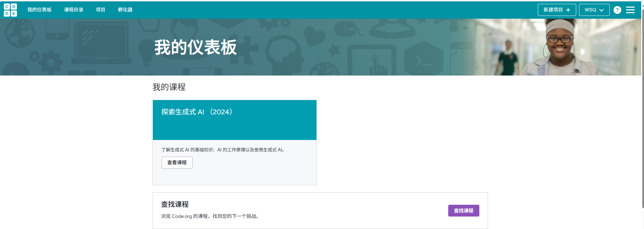Open 孵化器 in navigation

point(125,10)
